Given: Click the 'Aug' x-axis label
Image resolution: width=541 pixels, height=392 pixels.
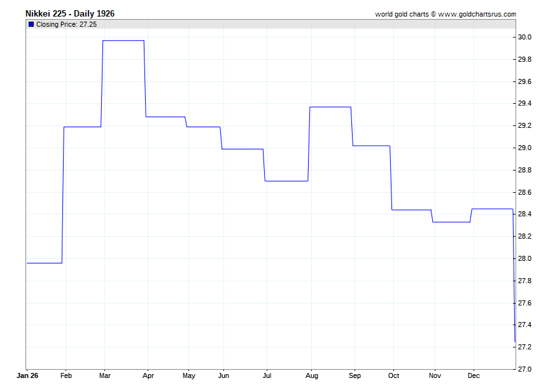Looking at the screenshot, I should (x=312, y=375).
